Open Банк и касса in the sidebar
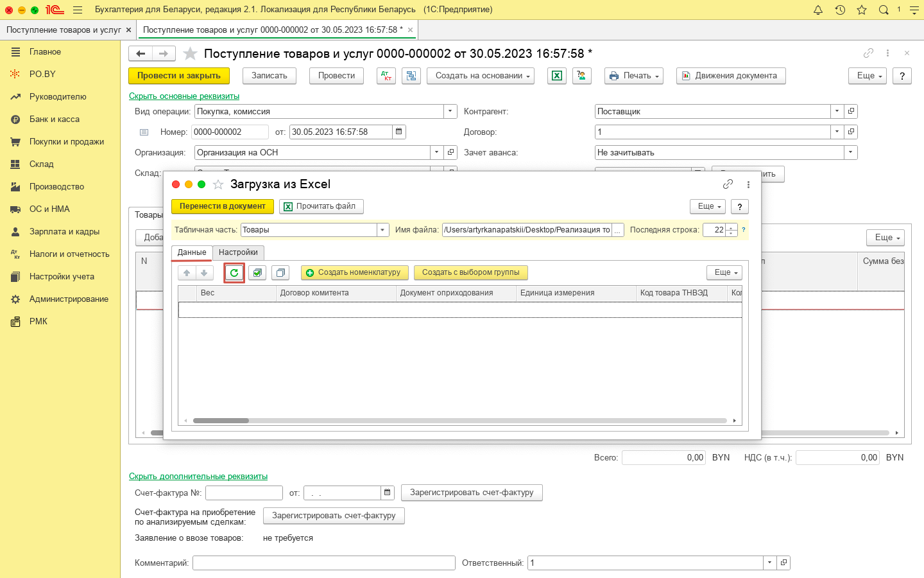924x578 pixels. [55, 119]
